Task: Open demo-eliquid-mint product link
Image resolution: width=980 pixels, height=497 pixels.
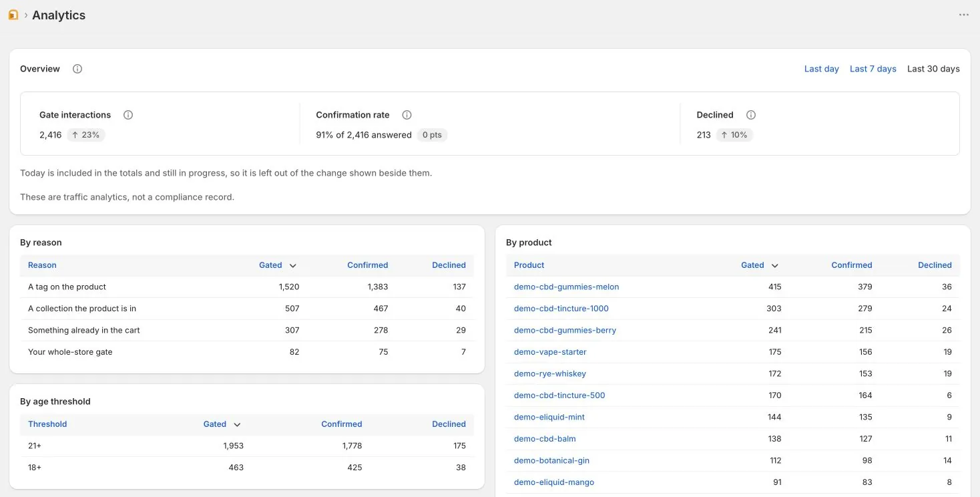Action: pyautogui.click(x=549, y=417)
